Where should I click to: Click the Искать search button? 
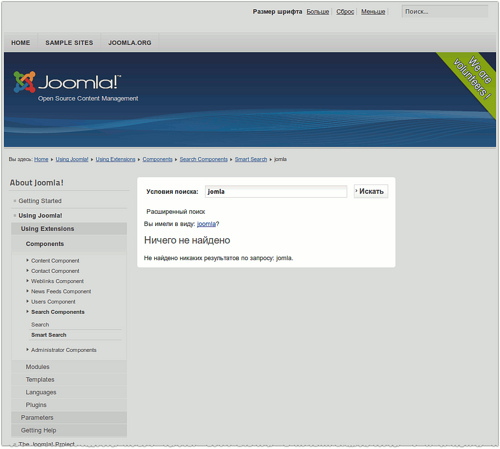[371, 191]
